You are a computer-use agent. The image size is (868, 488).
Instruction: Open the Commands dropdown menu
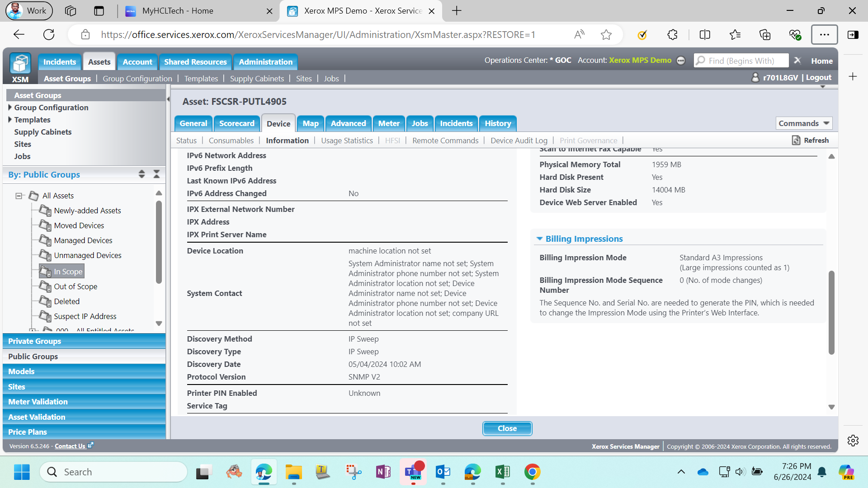coord(804,123)
